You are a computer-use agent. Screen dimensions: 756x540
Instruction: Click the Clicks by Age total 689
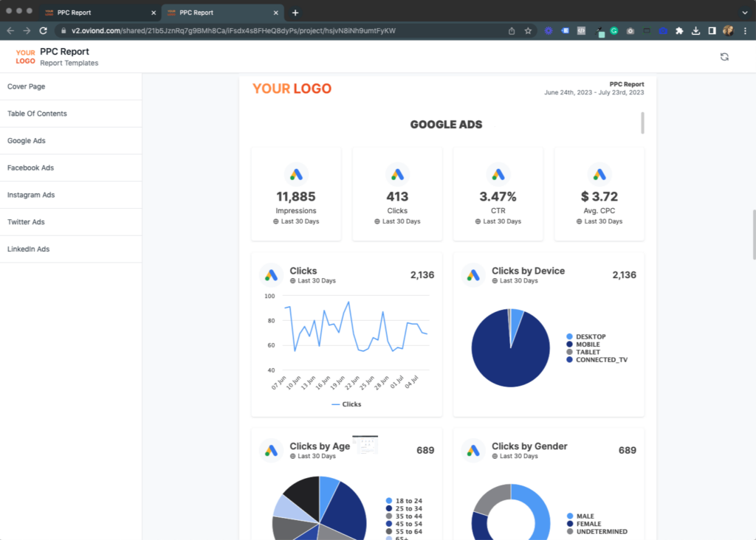tap(425, 451)
